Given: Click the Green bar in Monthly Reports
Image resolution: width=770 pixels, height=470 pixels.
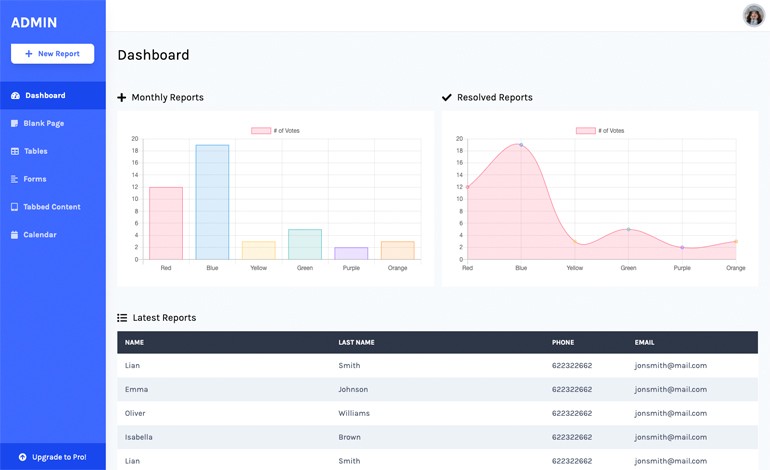Looking at the screenshot, I should (305, 244).
